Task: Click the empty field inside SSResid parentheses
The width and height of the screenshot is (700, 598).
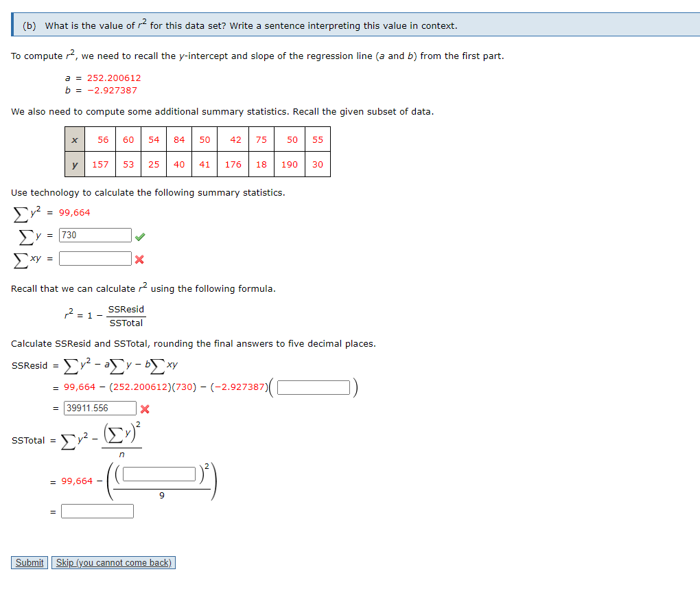Action: pyautogui.click(x=314, y=387)
